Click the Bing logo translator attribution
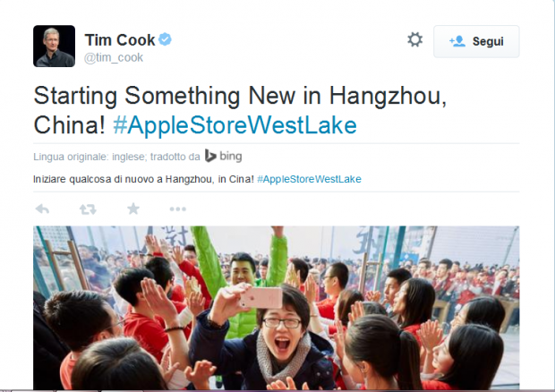555x392 pixels. tap(224, 156)
